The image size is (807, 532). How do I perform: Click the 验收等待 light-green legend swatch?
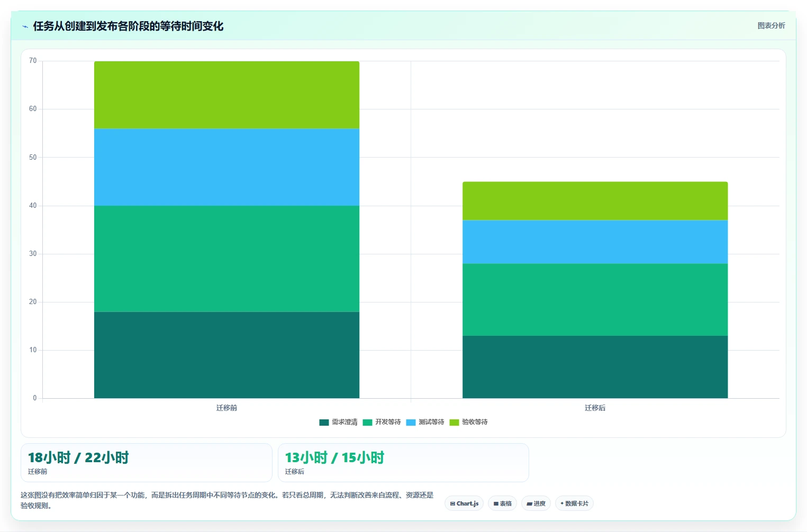click(454, 422)
